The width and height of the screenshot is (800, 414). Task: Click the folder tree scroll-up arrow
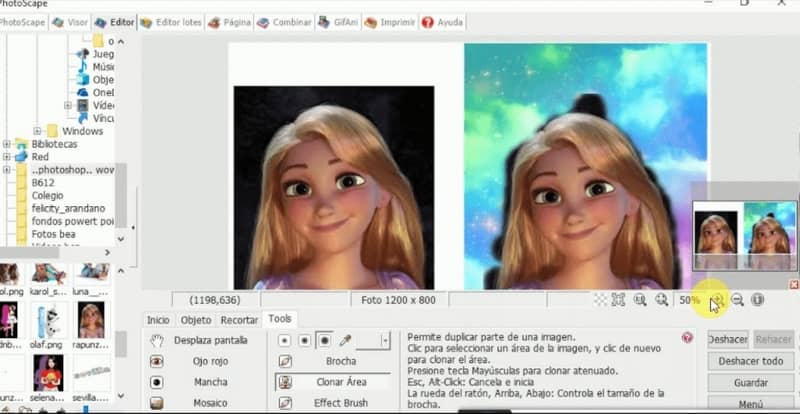(x=121, y=41)
